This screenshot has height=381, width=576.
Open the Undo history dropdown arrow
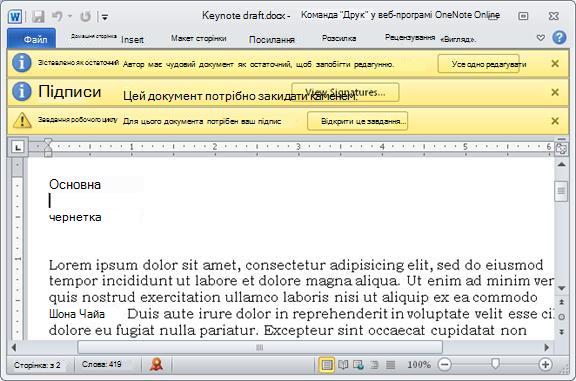[70, 17]
